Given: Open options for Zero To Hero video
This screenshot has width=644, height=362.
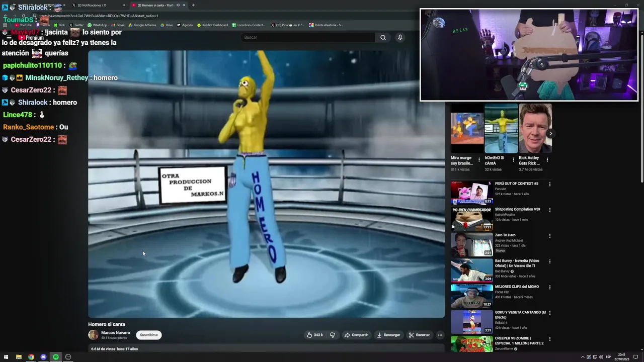Looking at the screenshot, I should click(549, 236).
